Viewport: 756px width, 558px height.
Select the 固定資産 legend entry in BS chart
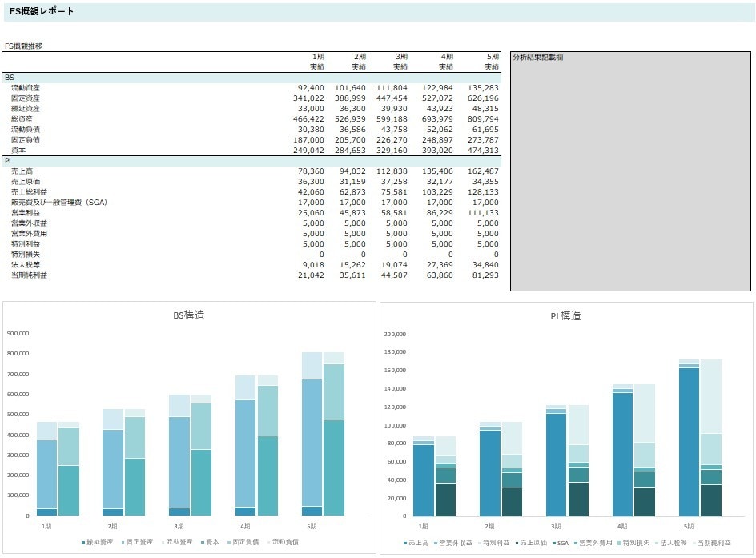tap(137, 542)
